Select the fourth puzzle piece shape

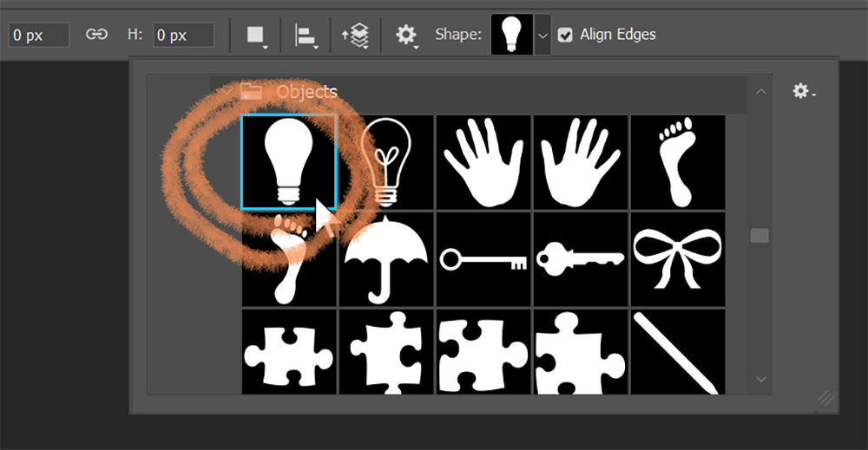(x=581, y=352)
